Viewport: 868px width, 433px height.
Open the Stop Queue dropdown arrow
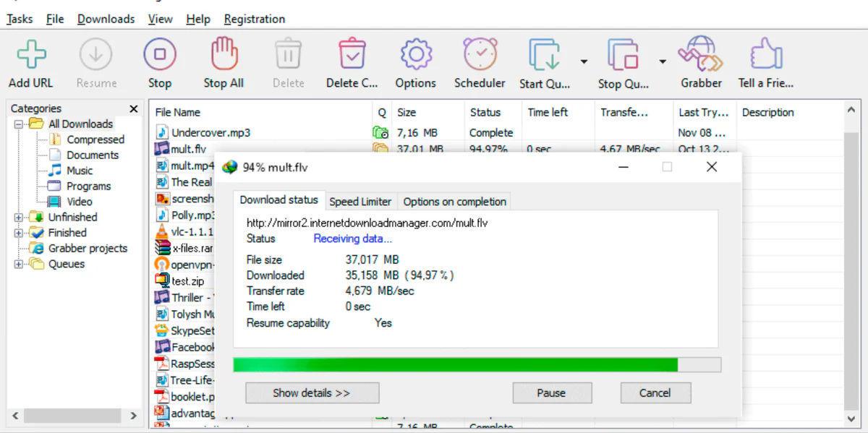(x=662, y=62)
